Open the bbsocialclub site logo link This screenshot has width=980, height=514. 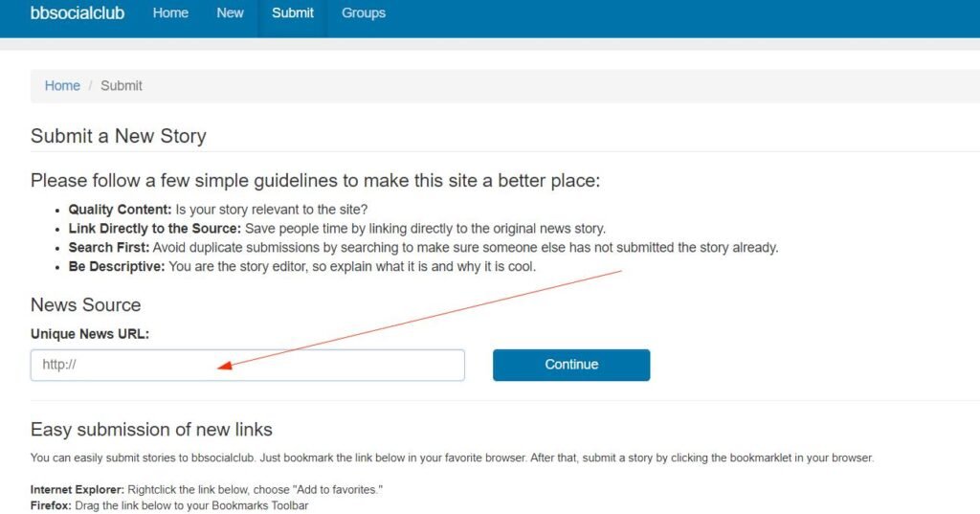[x=78, y=13]
